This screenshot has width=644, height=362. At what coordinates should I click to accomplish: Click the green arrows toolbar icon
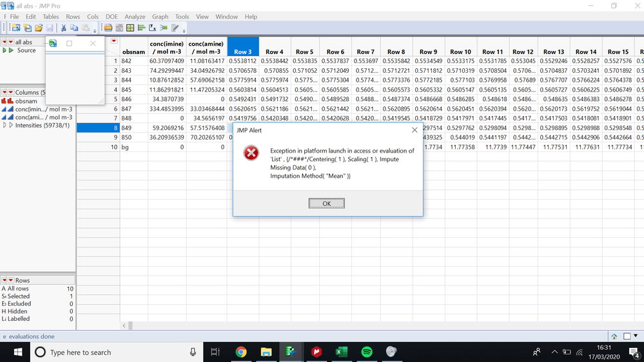(x=164, y=28)
